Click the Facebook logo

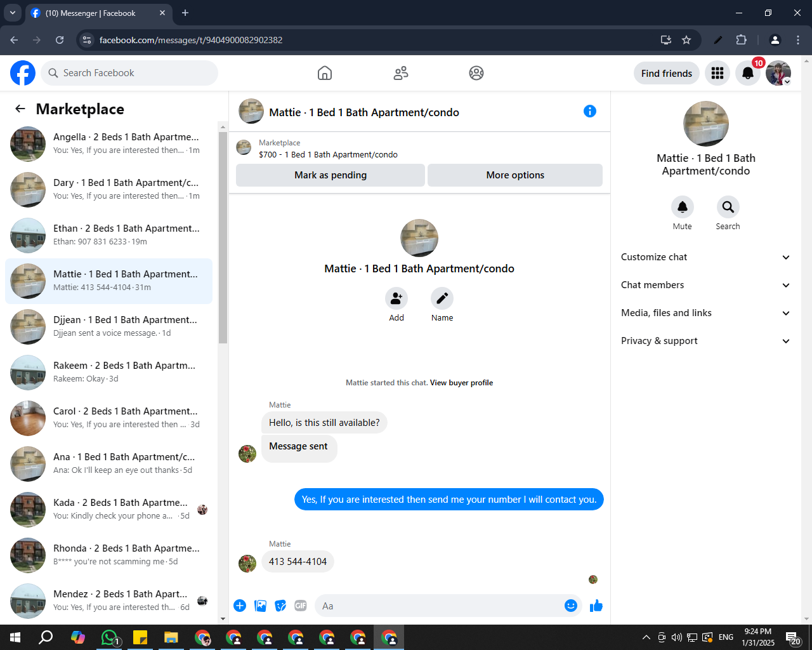[x=23, y=73]
